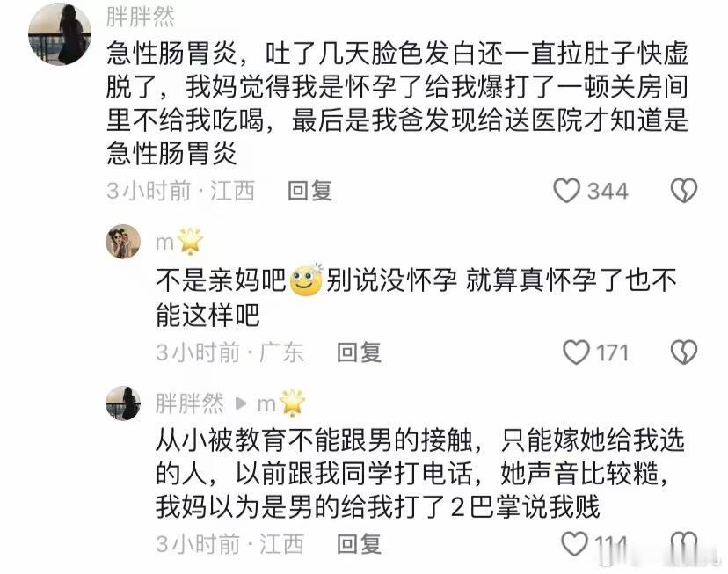Viewport: 728px width, 574px height.
Task: Select the reply text starting 从小被教育
Action: [x=419, y=473]
